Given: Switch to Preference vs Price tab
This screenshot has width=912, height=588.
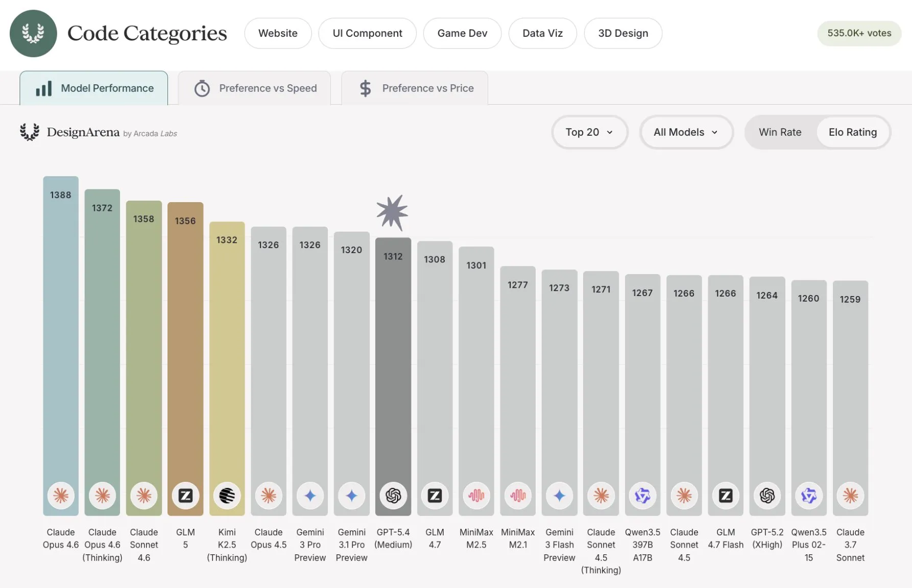Looking at the screenshot, I should click(415, 88).
